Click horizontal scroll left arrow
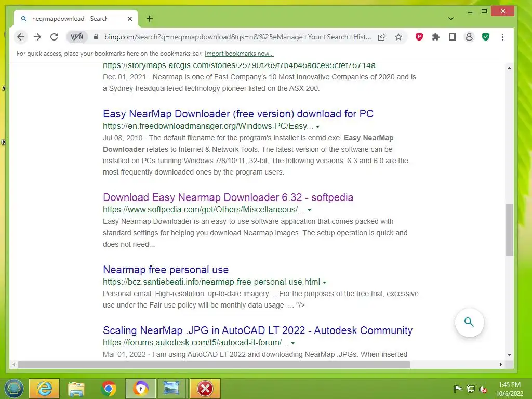Screen dimensions: 532x399 14,364
